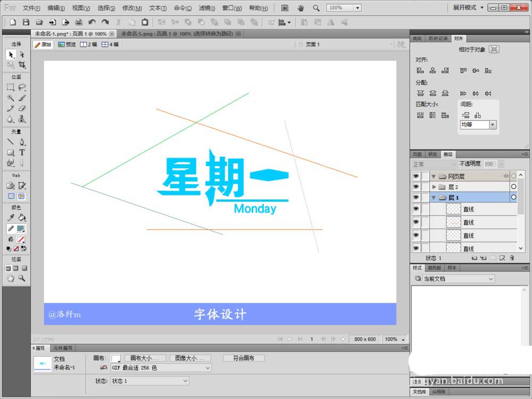Switch to the 历史记录 panel tab
Image resolution: width=532 pixels, height=399 pixels.
coord(438,38)
